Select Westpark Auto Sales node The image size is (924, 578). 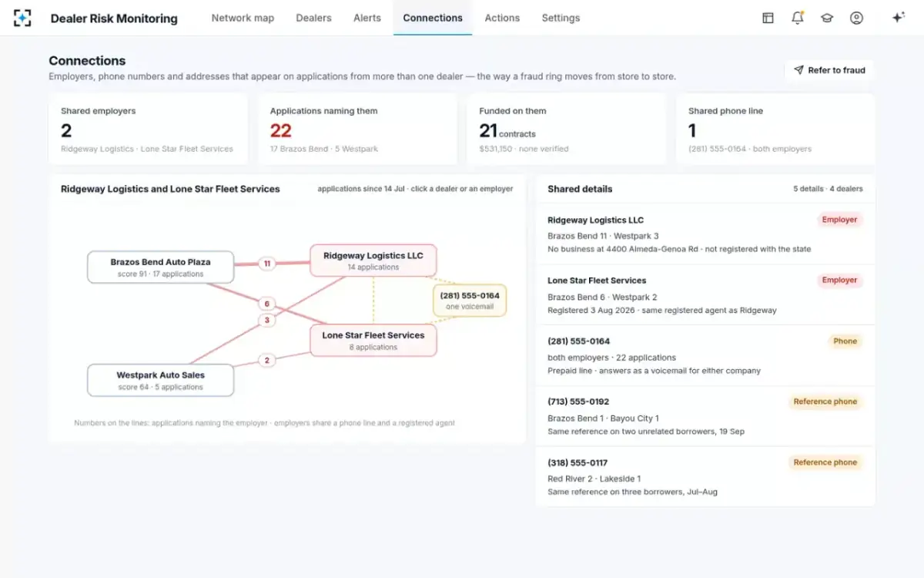[x=160, y=381]
